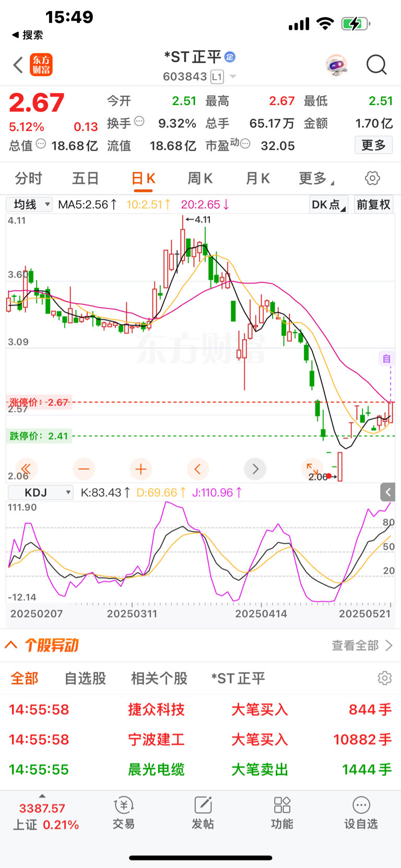Zoom out the chart with minus button
401x868 pixels.
coord(84,468)
